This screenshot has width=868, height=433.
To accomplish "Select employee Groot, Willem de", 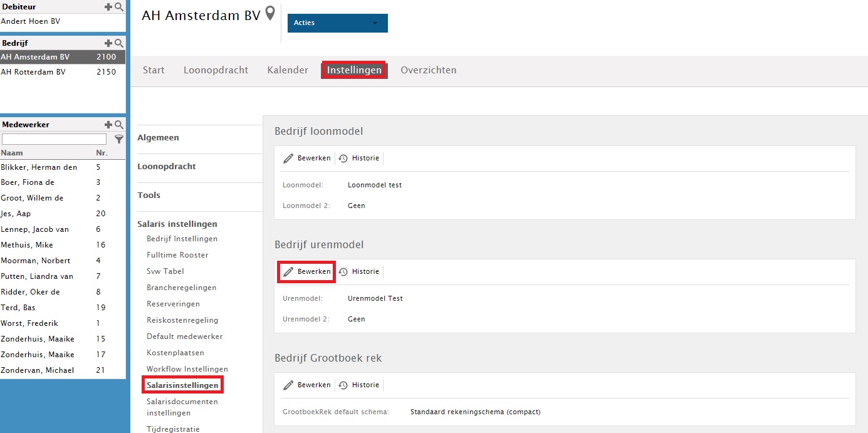I will (x=63, y=198).
